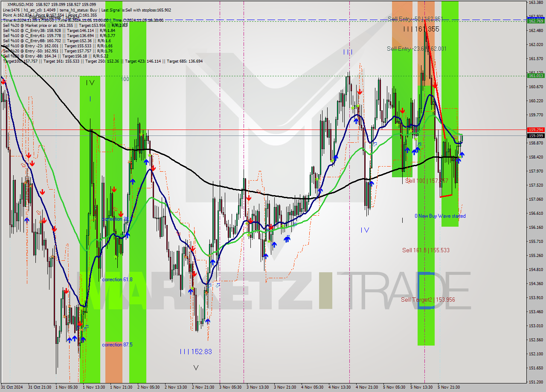This screenshot has height=392, width=546.
Task: Select the '2 Nov 13:30' time label
Action: tap(176, 387)
